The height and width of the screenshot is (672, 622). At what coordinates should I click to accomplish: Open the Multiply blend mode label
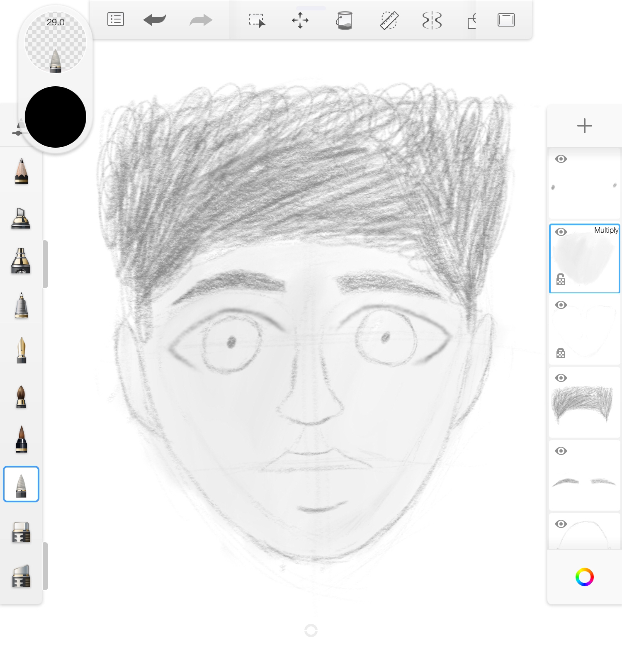(606, 231)
